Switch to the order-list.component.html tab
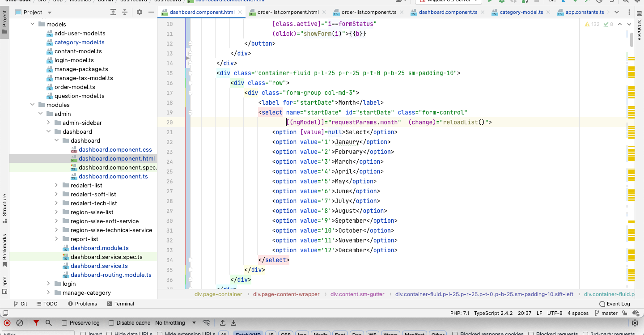The width and height of the screenshot is (644, 335). (x=288, y=13)
